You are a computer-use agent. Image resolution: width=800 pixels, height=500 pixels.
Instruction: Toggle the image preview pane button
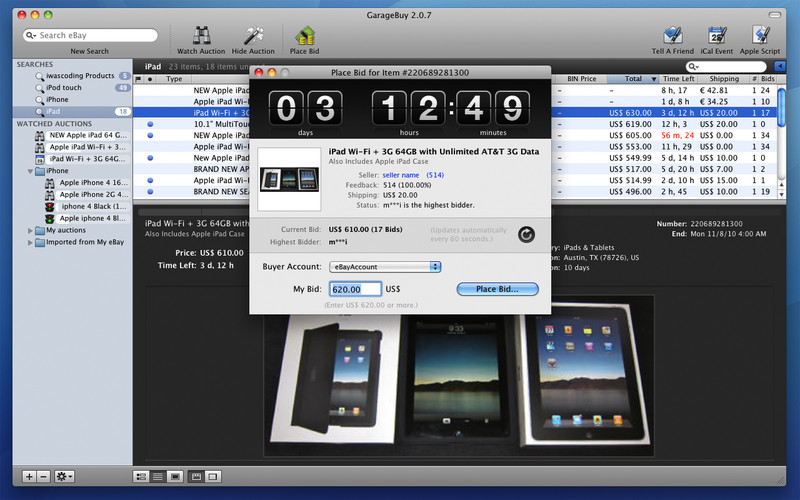pyautogui.click(x=175, y=476)
